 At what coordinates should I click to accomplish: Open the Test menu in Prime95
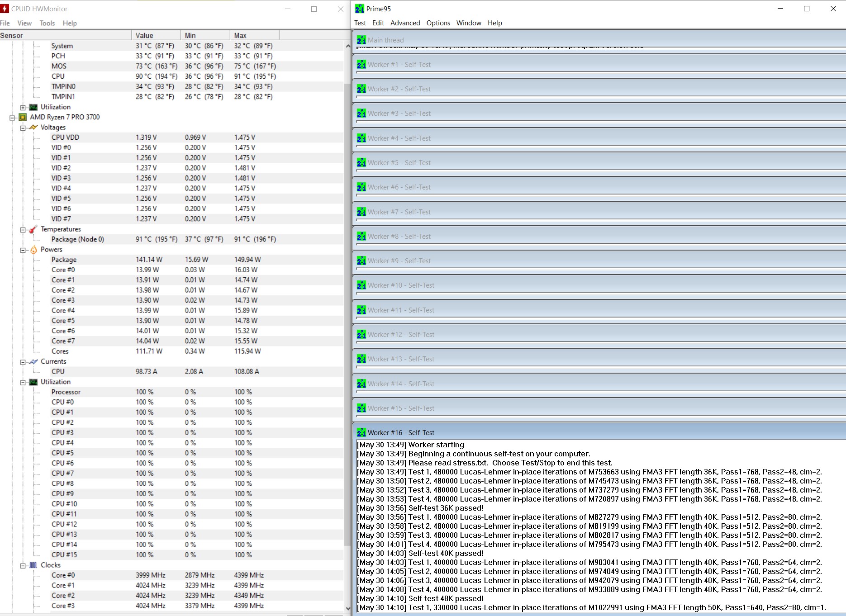(x=360, y=23)
